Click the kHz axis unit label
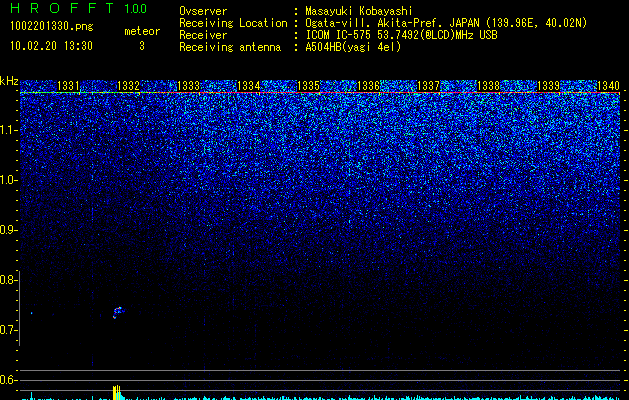 click(9, 81)
